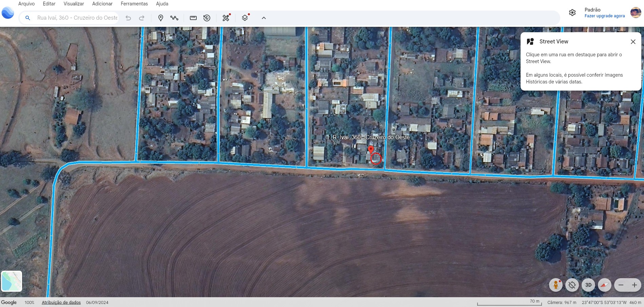Collapse the toolbar with the chevron

click(264, 18)
